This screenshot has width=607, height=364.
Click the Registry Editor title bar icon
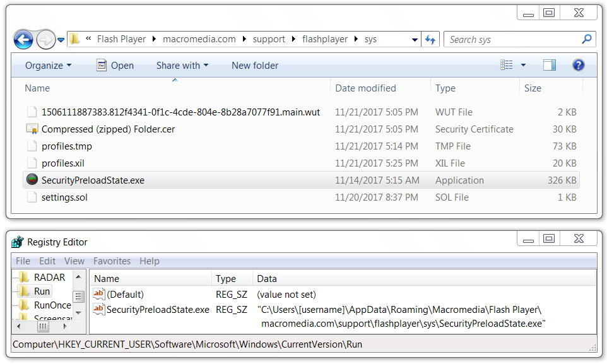tap(18, 242)
